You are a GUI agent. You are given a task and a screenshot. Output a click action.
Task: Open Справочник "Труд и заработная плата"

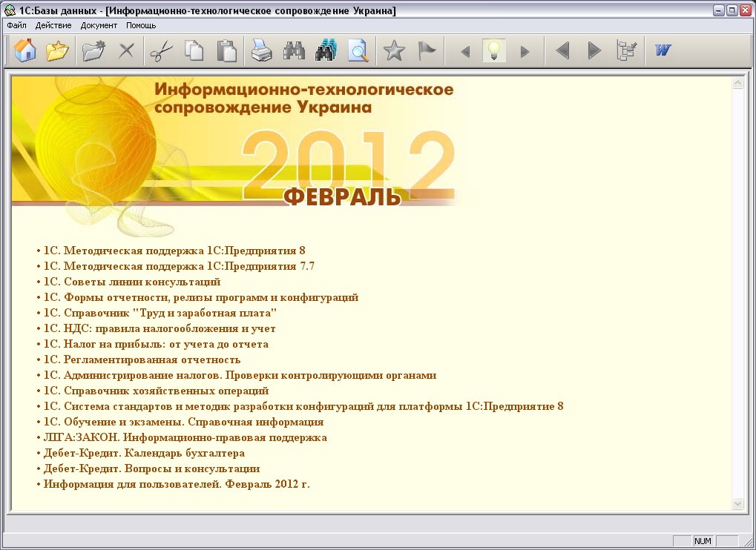[160, 313]
